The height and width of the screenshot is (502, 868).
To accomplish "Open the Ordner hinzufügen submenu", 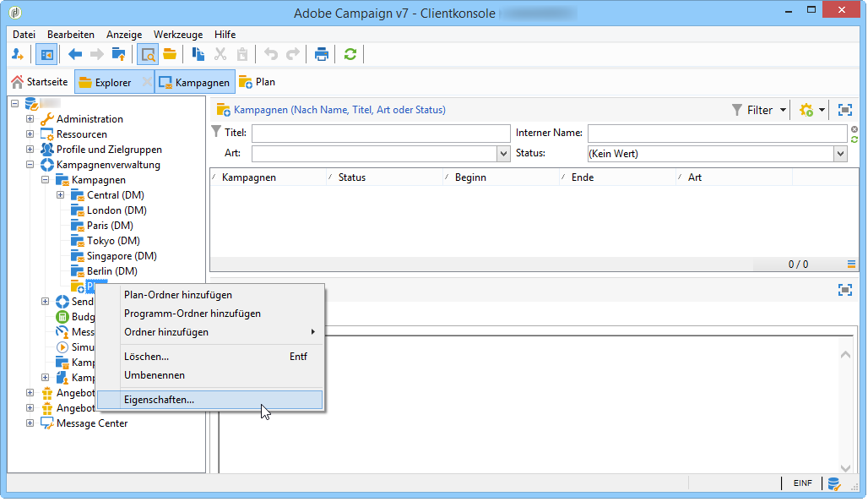I will [x=210, y=332].
